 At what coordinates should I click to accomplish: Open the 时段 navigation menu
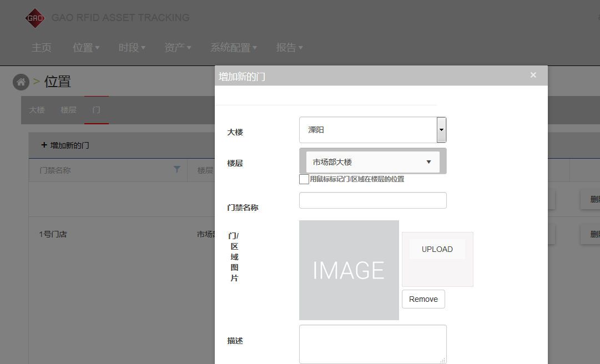click(x=132, y=48)
